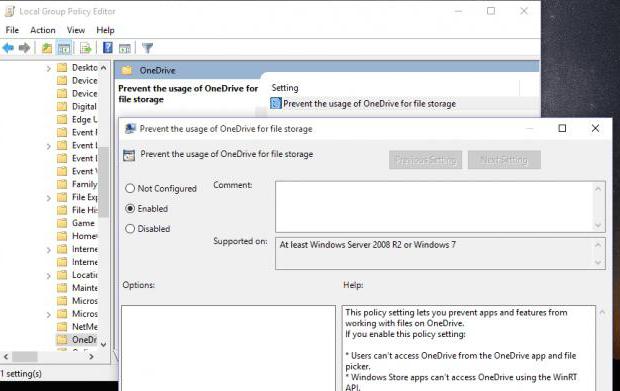Open the Action menu
The image size is (620, 391).
coord(43,30)
